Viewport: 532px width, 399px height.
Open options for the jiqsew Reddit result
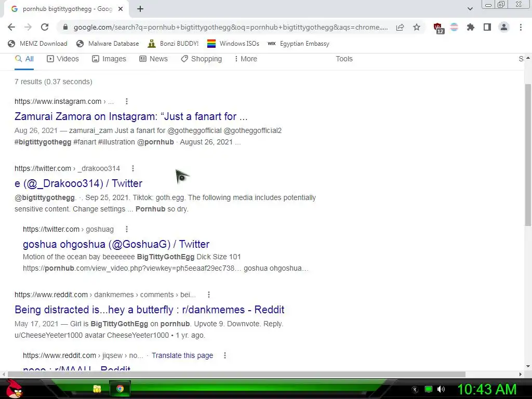(x=224, y=355)
